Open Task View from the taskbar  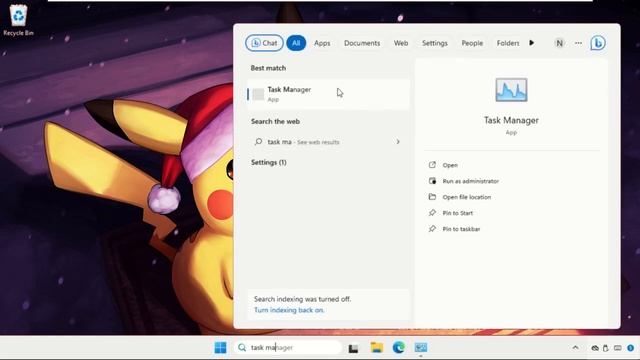(353, 348)
